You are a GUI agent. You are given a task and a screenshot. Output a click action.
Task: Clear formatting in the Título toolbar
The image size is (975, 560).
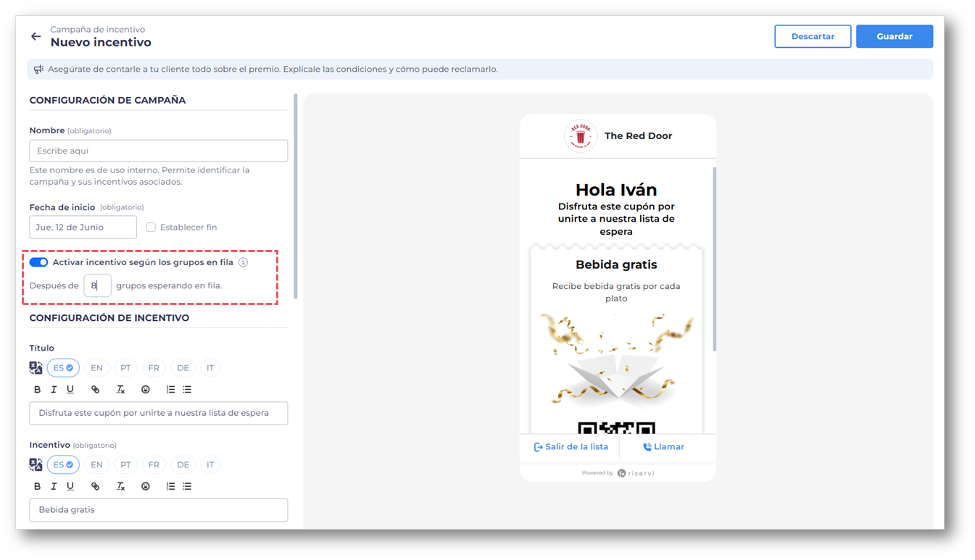[120, 390]
